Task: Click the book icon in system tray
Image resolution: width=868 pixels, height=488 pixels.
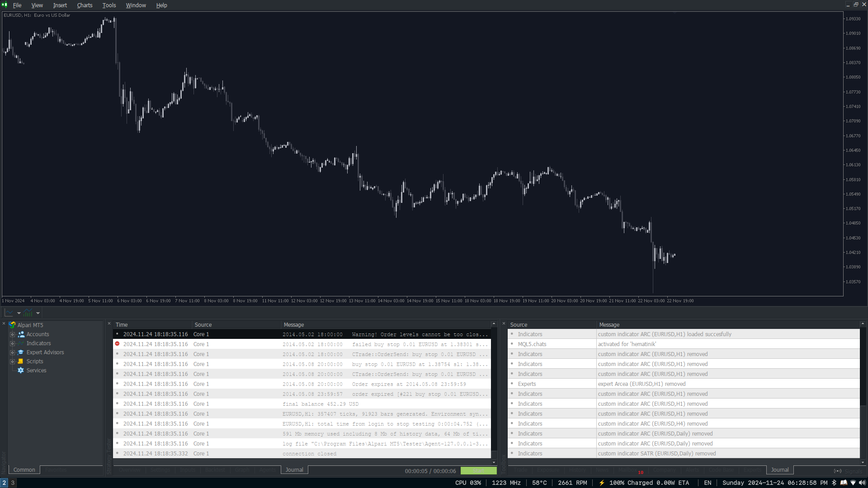Action: click(x=844, y=483)
